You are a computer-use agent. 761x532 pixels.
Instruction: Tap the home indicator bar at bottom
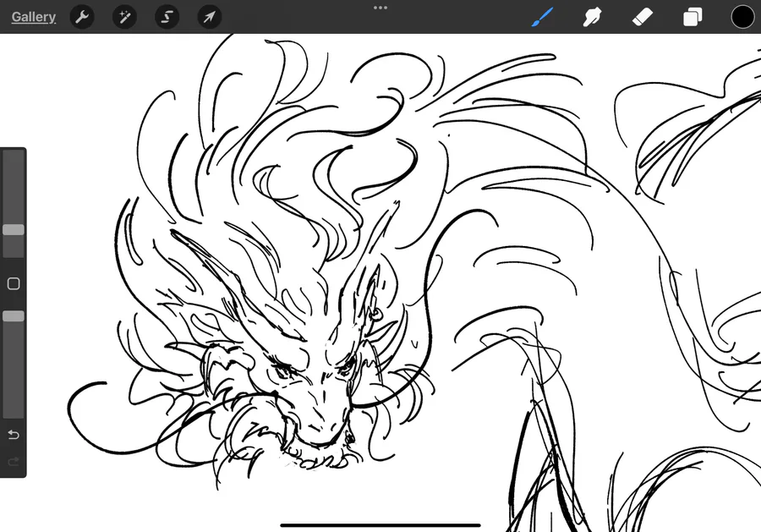(x=380, y=525)
